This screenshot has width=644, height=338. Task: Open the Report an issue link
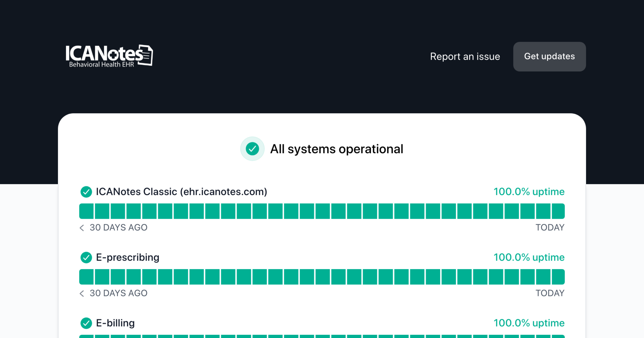pos(465,57)
